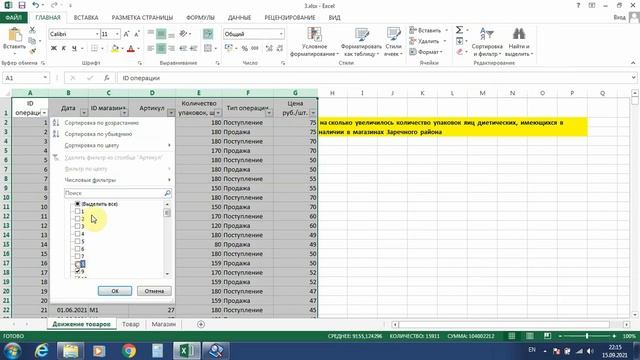
Task: Open the Тип операции filter dropdown
Action: tap(269, 113)
